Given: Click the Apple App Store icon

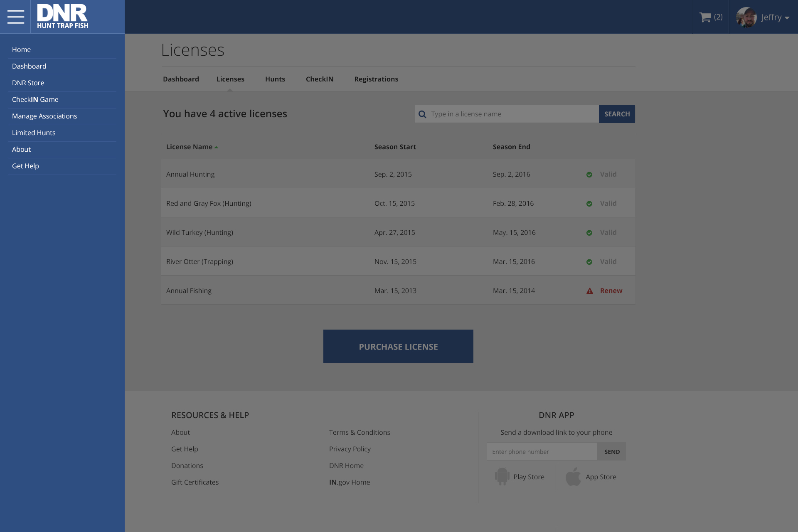Looking at the screenshot, I should [x=573, y=476].
